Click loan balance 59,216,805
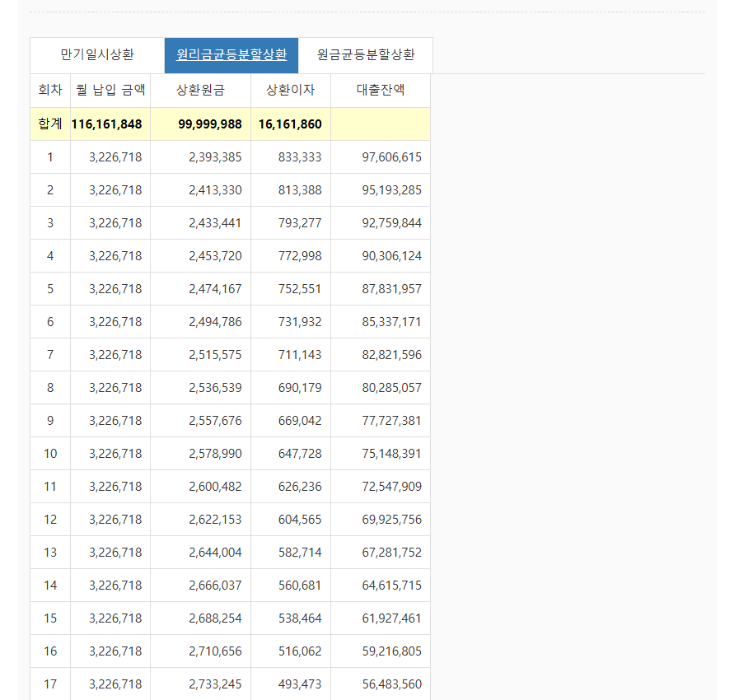The image size is (734, 700). [392, 651]
